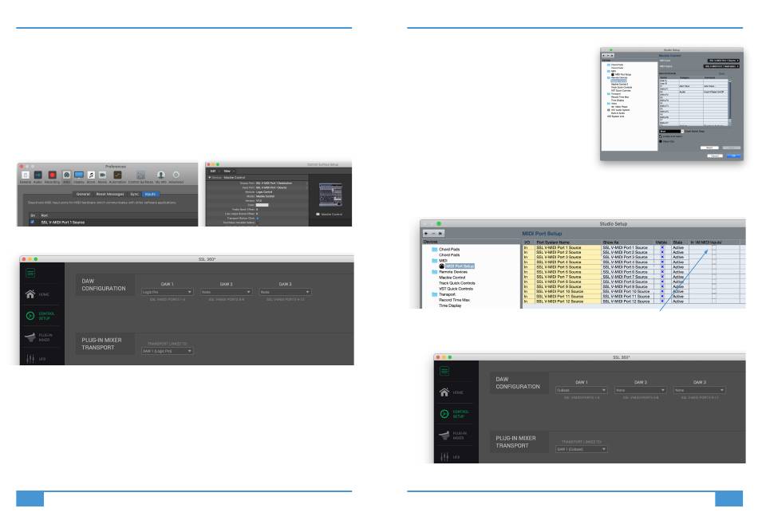Open Transport Linked To dropdown showing DAW 1 (Logic Pro)
758x532 pixels.
pos(168,351)
